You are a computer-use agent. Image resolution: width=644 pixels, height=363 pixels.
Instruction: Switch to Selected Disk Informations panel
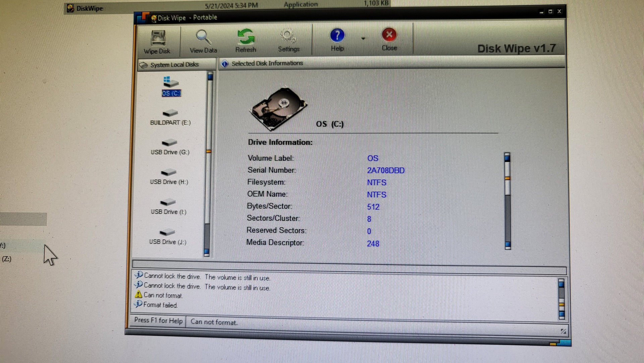(267, 63)
